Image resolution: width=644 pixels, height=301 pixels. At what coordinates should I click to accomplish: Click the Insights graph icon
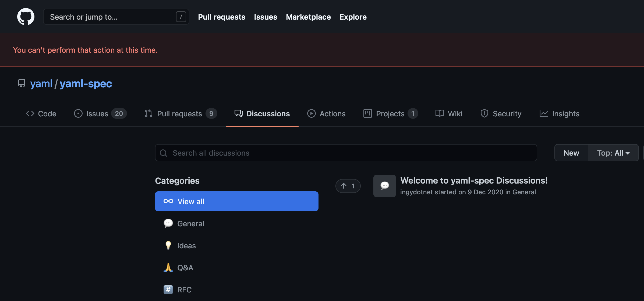coord(544,113)
